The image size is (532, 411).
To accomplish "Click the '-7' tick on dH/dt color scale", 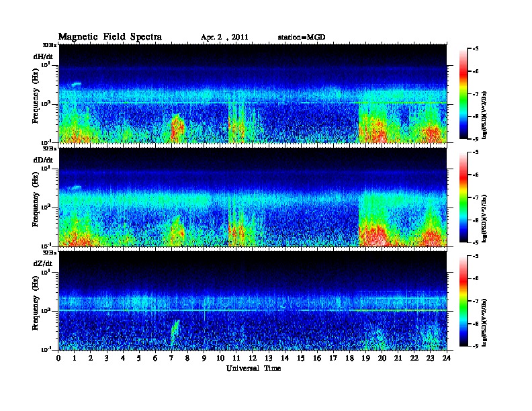I will click(476, 94).
